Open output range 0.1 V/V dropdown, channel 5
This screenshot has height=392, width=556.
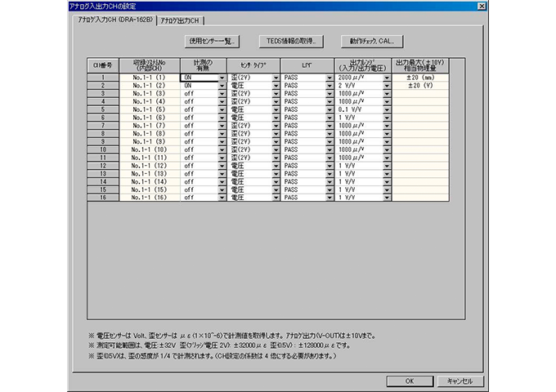pos(387,109)
